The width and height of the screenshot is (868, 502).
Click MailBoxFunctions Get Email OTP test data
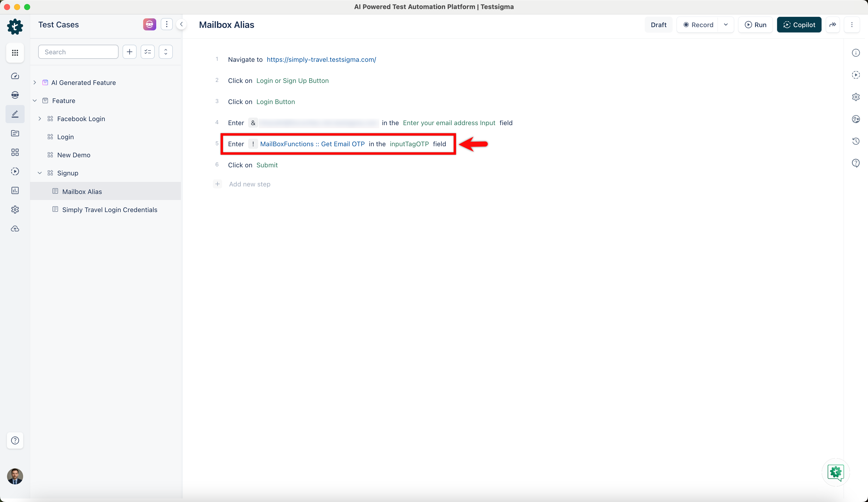click(312, 144)
